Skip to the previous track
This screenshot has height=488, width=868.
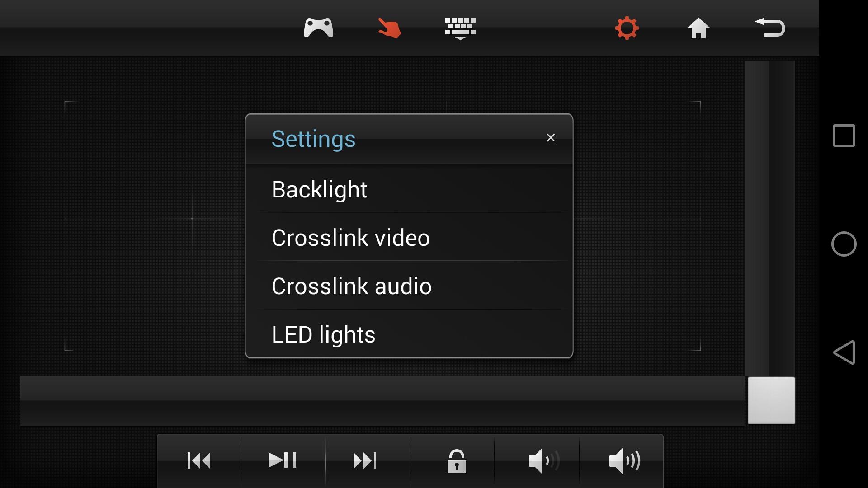click(x=199, y=460)
